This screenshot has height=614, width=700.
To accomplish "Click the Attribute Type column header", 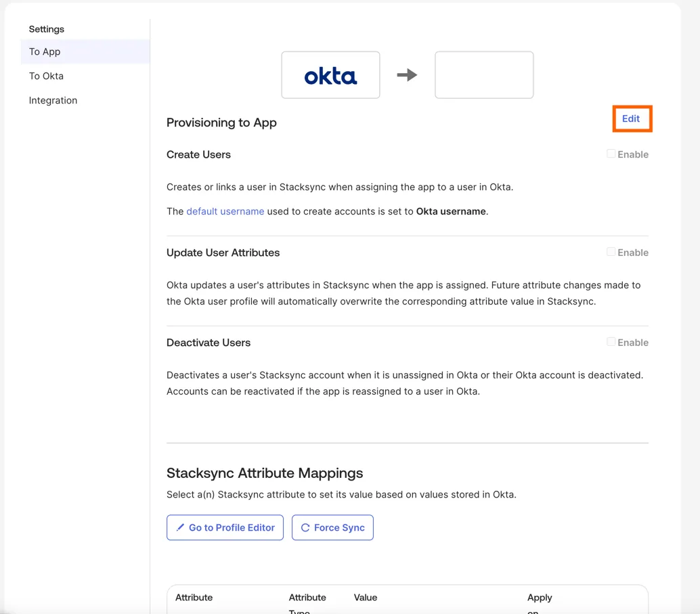I will pos(307,604).
